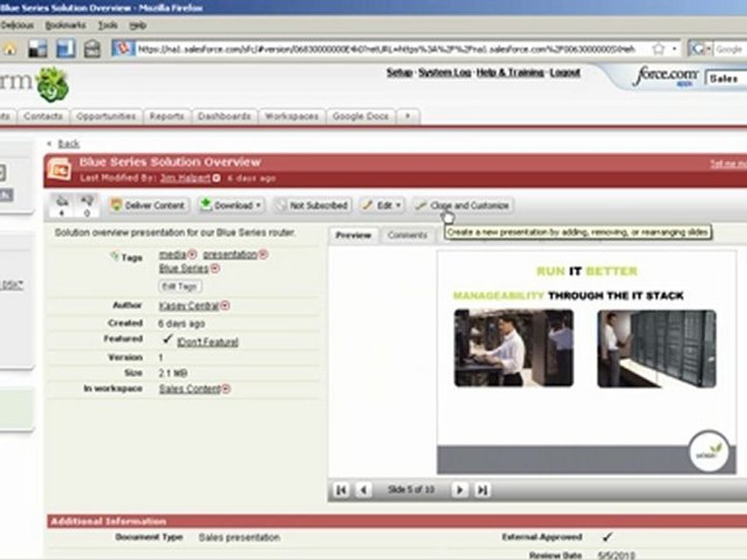Advance to next slide in preview
This screenshot has height=560, width=747.
click(460, 489)
